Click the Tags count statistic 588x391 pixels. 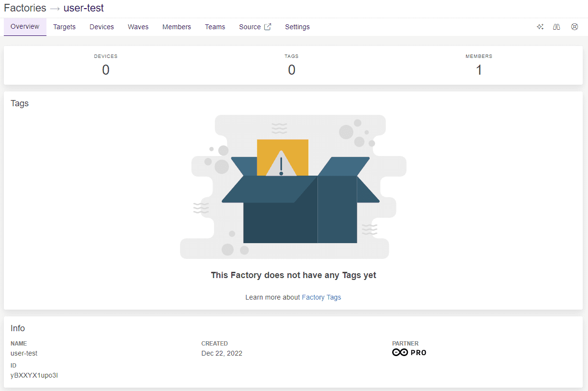point(292,70)
